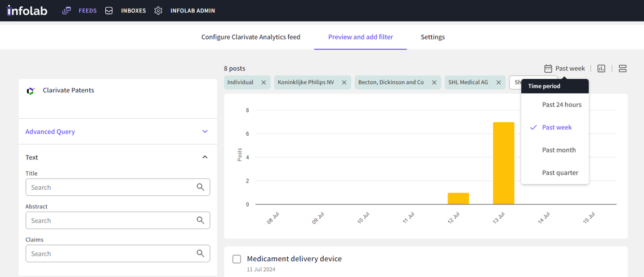Collapse the Text filter section
The height and width of the screenshot is (277, 644).
point(205,157)
